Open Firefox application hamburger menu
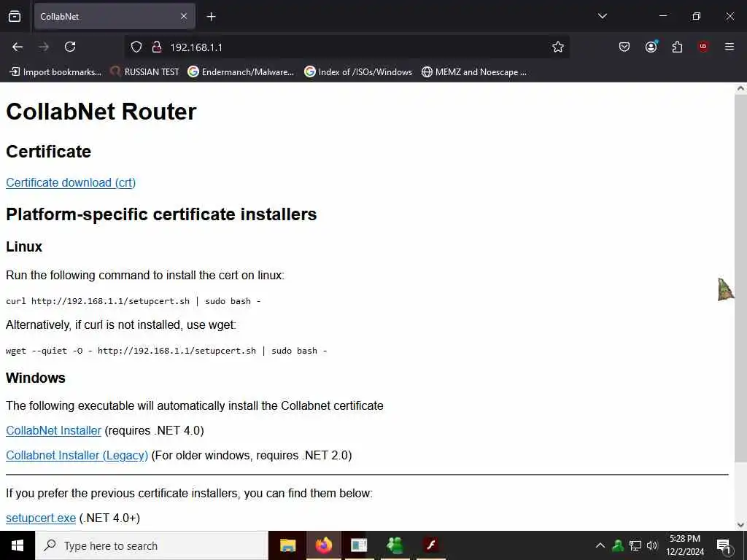 (729, 47)
